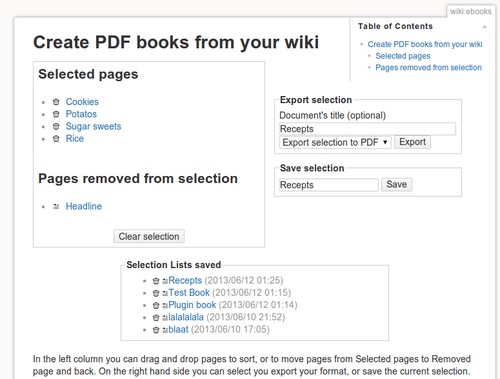The image size is (500, 379).
Task: Click the 'Table of Contents' heading
Action: [395, 26]
